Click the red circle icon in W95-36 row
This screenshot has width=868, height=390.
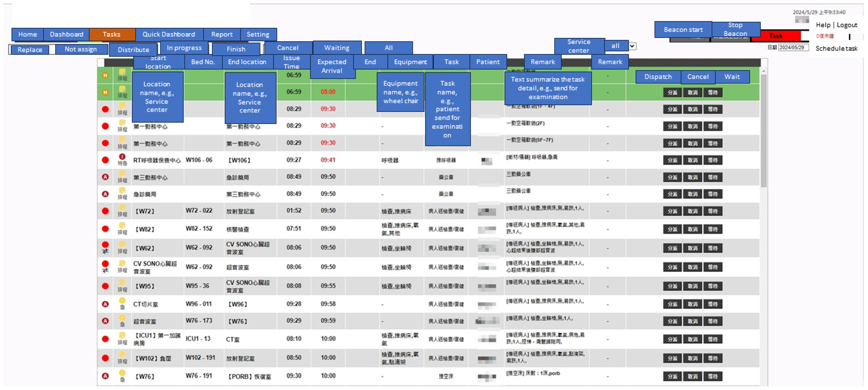[x=105, y=286]
